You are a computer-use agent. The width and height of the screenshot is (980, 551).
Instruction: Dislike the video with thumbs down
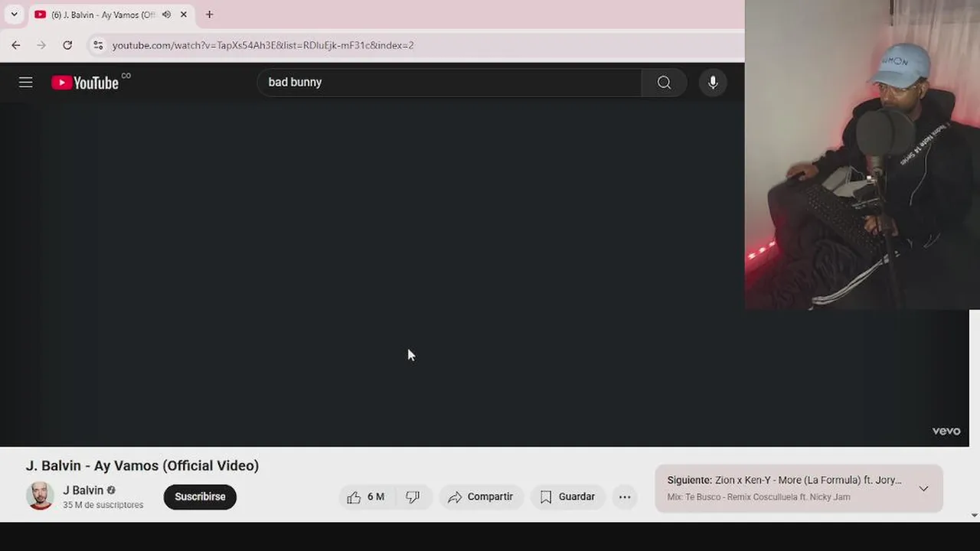point(413,497)
